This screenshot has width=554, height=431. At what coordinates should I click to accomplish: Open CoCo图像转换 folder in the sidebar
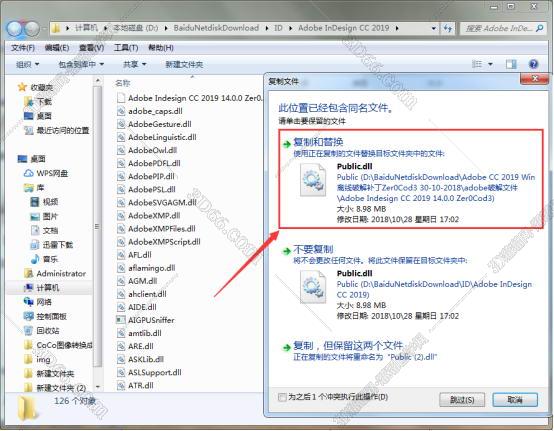[x=58, y=345]
